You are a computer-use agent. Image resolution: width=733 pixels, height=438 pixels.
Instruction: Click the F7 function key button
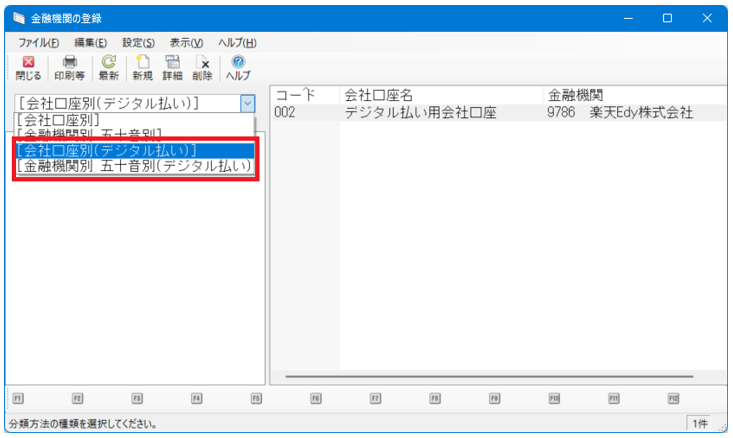click(375, 399)
